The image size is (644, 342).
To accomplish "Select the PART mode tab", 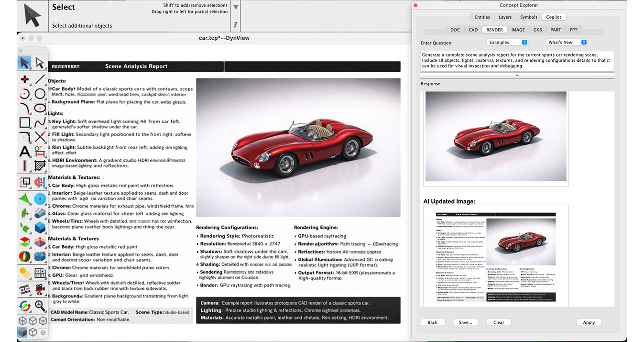I will click(x=556, y=30).
